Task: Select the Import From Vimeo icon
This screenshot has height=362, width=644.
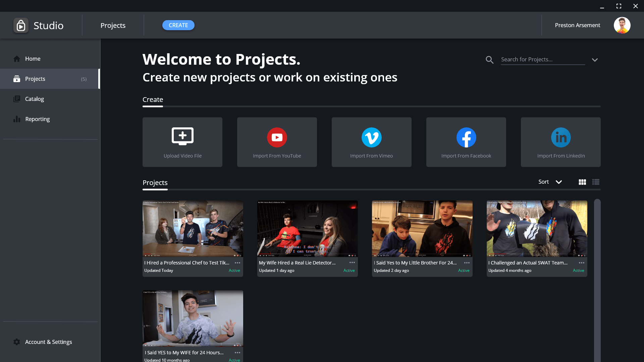Action: 371,137
